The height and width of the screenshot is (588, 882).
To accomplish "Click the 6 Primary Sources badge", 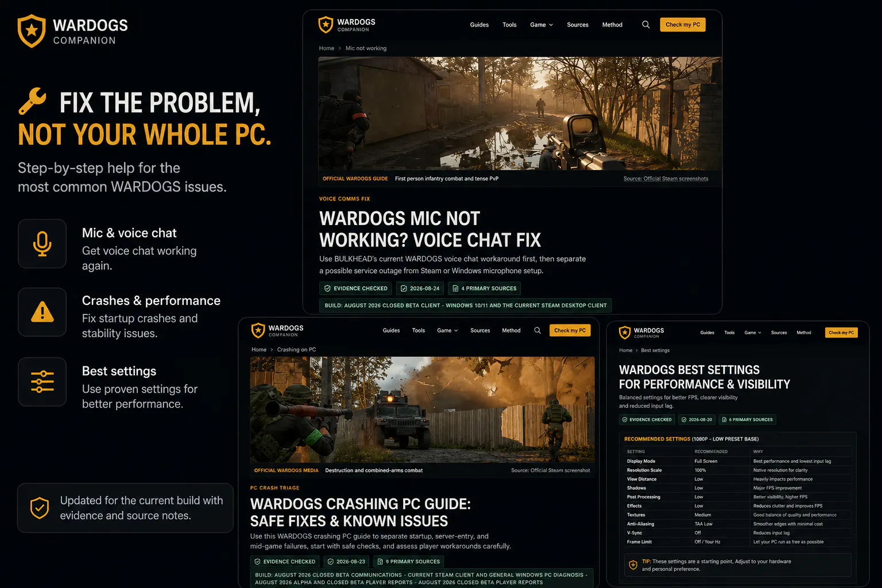I will [x=747, y=420].
